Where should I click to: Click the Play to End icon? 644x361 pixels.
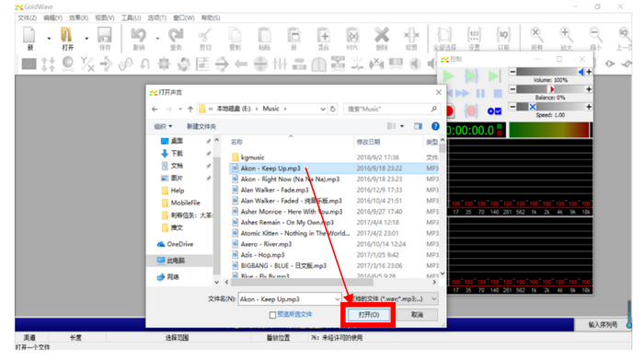pyautogui.click(x=494, y=76)
